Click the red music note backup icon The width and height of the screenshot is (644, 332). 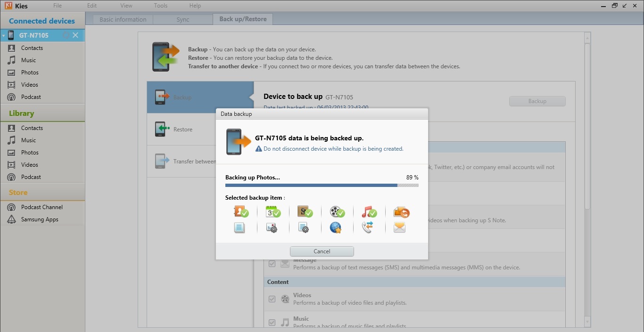(x=369, y=212)
